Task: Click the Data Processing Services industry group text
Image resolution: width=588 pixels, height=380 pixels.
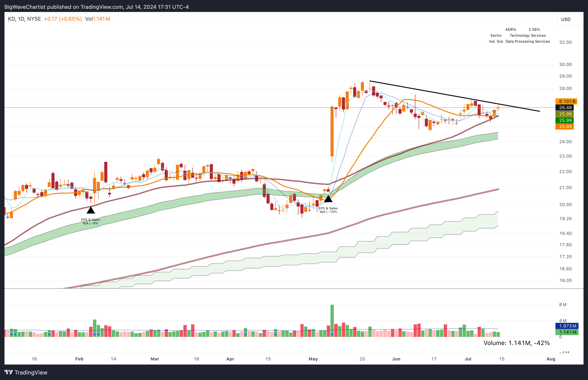Action: point(527,42)
